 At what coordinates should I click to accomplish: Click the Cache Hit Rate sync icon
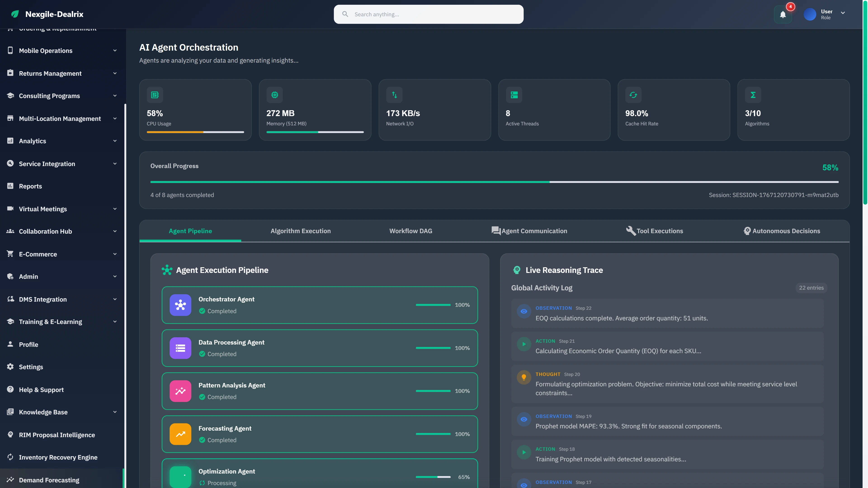pyautogui.click(x=633, y=95)
